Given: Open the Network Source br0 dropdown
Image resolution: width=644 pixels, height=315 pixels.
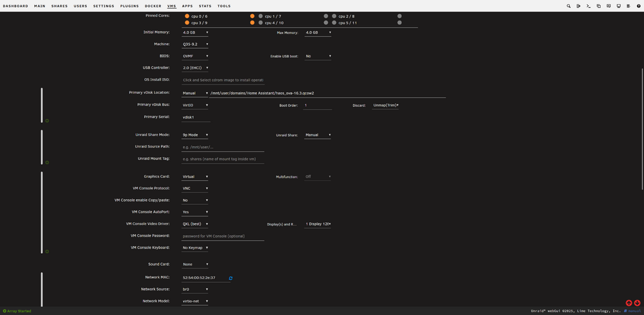Looking at the screenshot, I should click(x=195, y=289).
